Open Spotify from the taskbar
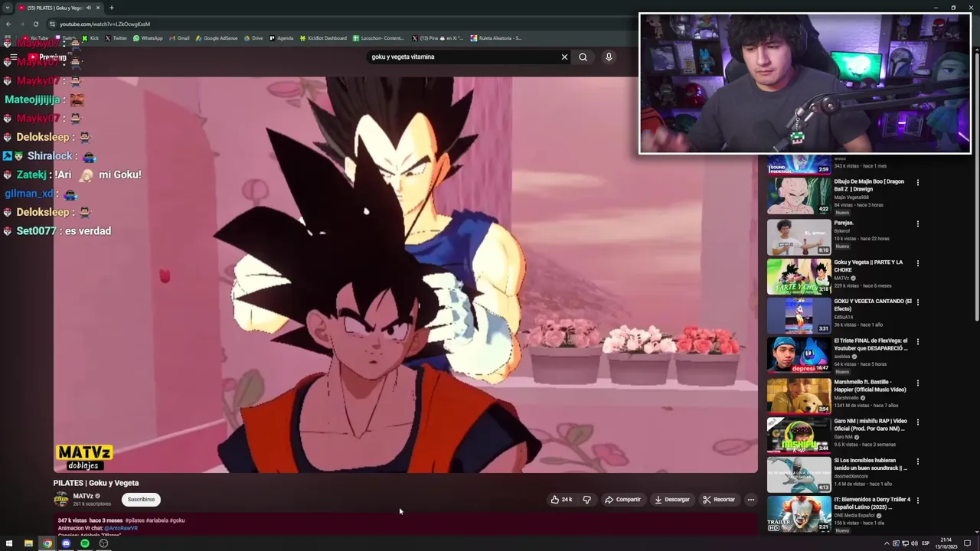 (x=85, y=543)
